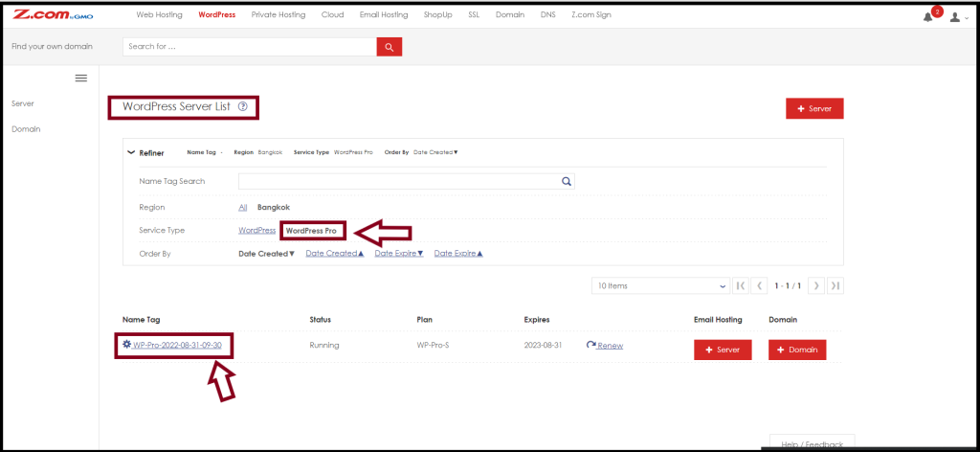Go to first page of the list
The height and width of the screenshot is (452, 980).
point(740,285)
